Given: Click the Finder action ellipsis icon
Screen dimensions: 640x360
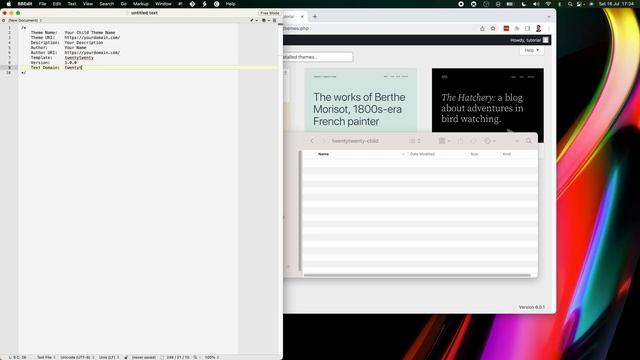Looking at the screenshot, I should point(489,141).
